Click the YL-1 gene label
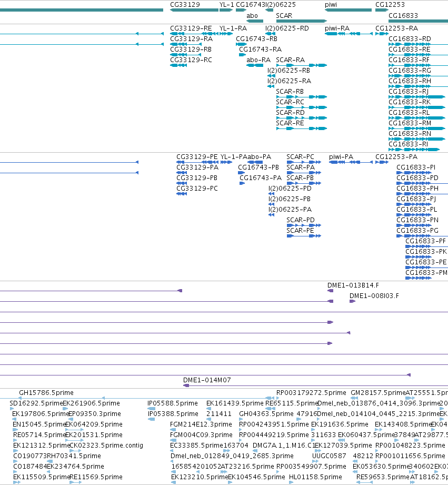Image resolution: width=448 pixels, height=485 pixels. [x=226, y=5]
